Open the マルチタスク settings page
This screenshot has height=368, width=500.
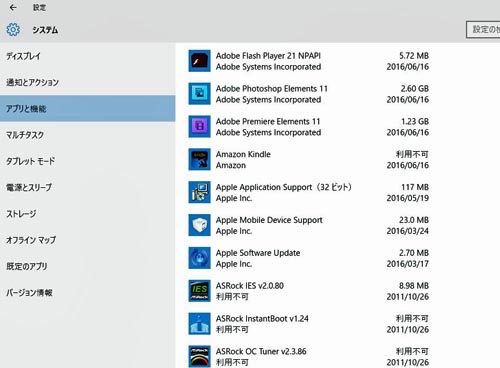coord(88,135)
